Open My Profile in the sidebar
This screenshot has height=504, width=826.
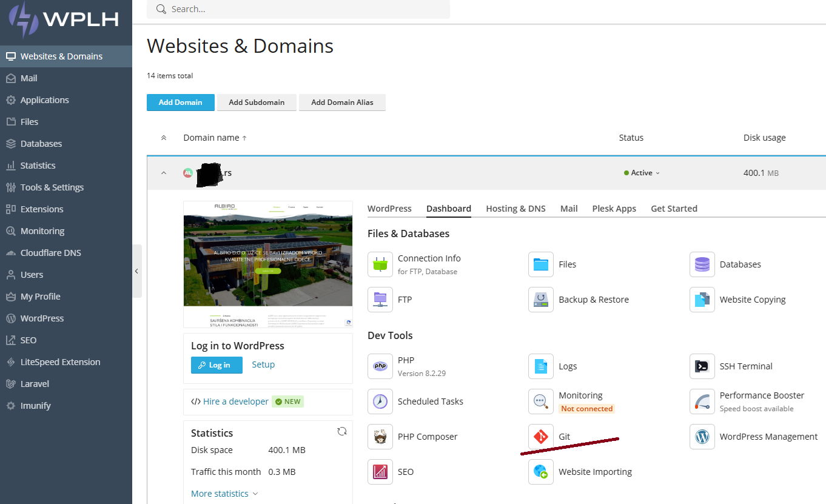(66, 297)
